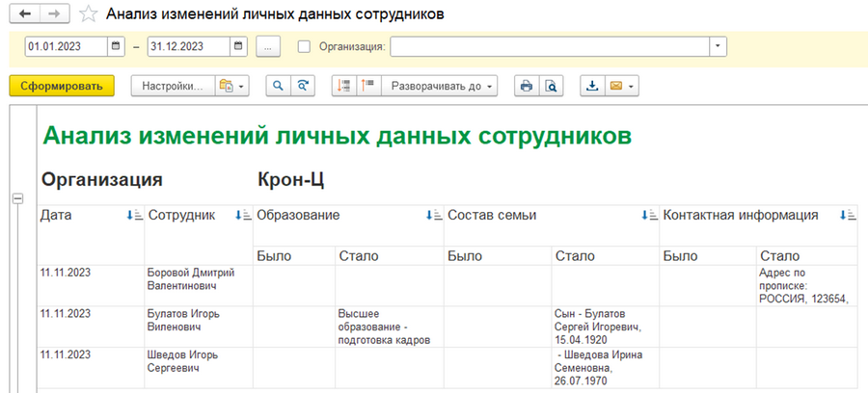The image size is (868, 393).
Task: Sort by the Сотрудник column sort icon
Action: (243, 216)
